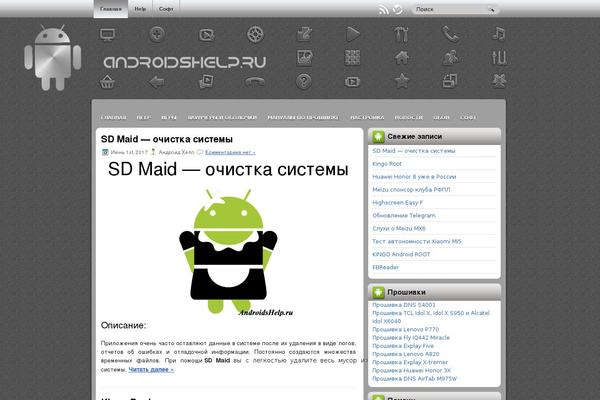The image size is (600, 400).
Task: Open НОВОСТИ menu item
Action: pos(409,117)
